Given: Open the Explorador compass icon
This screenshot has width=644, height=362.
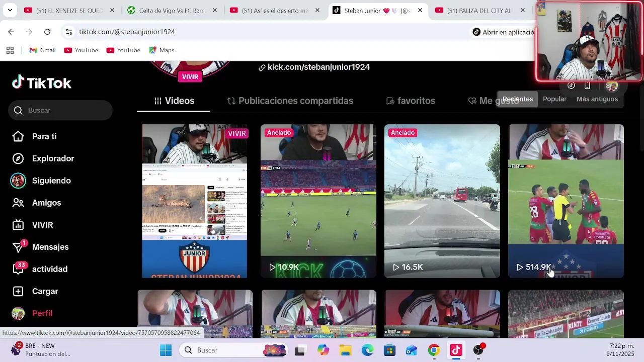Looking at the screenshot, I should click(x=18, y=158).
